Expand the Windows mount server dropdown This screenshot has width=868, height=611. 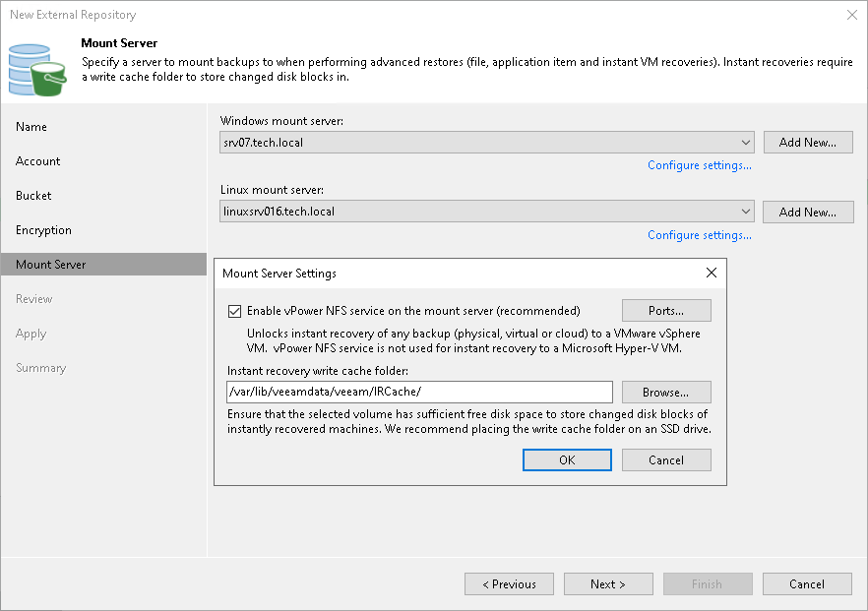tap(746, 143)
